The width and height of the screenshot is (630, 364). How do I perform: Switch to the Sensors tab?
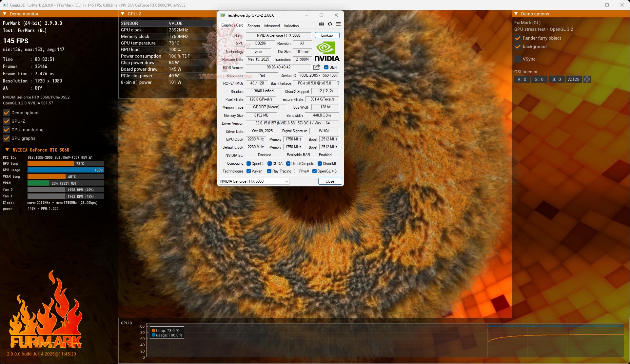253,26
